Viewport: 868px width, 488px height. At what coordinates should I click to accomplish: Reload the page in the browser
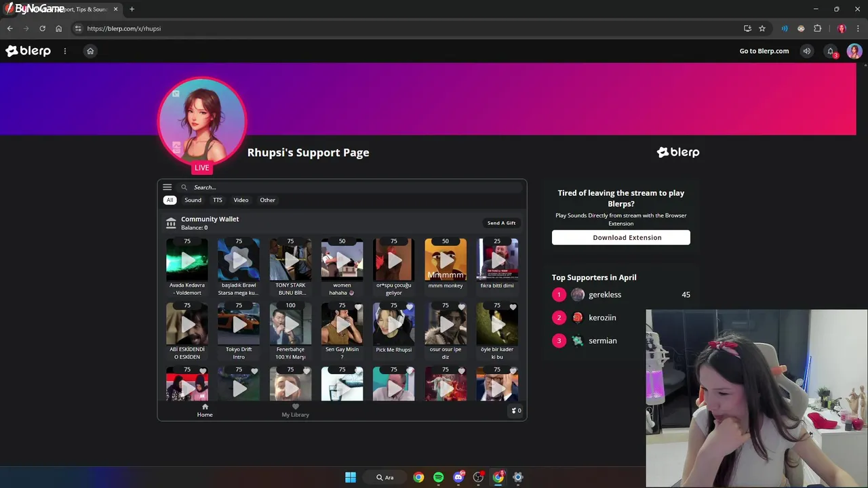42,28
